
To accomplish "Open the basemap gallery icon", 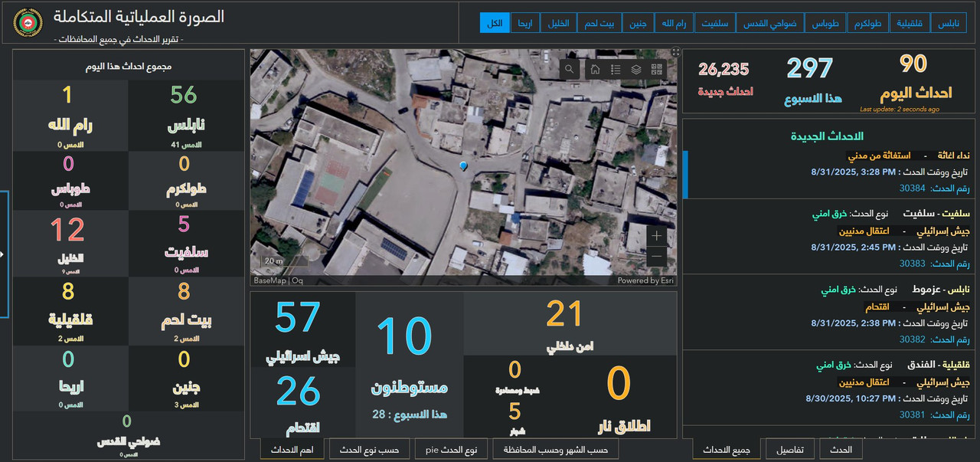I will point(657,70).
